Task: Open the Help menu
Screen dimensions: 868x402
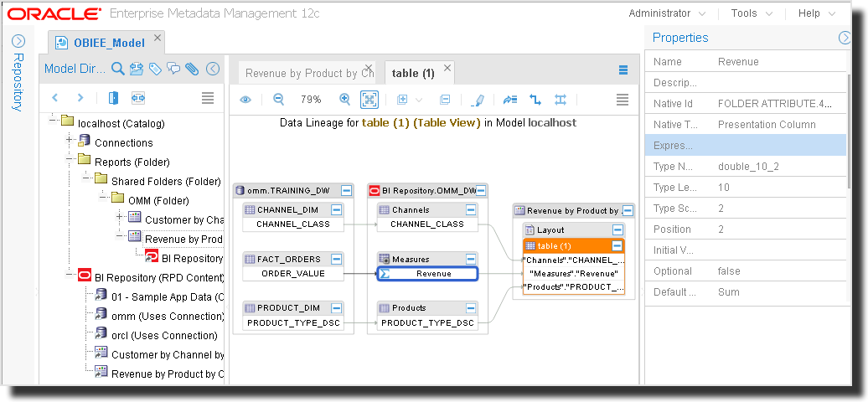Action: [817, 13]
